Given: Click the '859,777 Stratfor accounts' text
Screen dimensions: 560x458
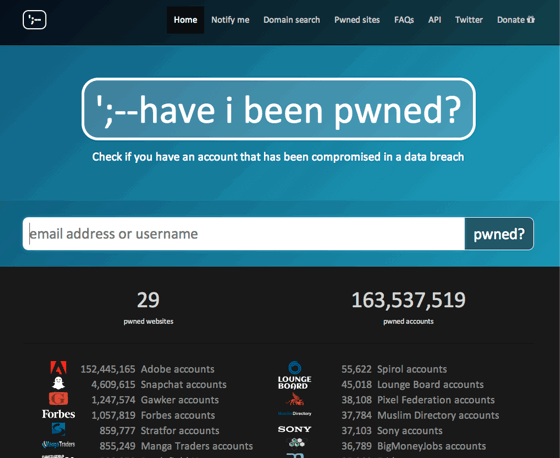Looking at the screenshot, I should tap(159, 430).
